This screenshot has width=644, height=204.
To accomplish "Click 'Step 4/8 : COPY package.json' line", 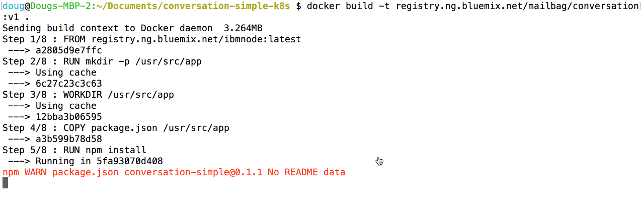I will [x=116, y=128].
